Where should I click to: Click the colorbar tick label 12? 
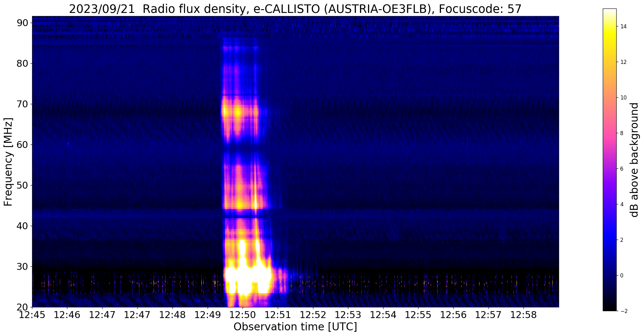623,62
